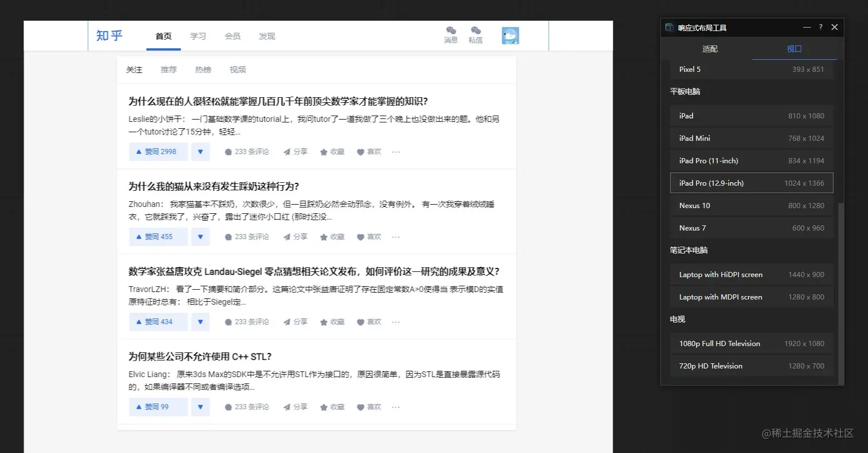The width and height of the screenshot is (868, 453).
Task: Click 喜欢 on the 张益唐 post
Action: point(369,322)
